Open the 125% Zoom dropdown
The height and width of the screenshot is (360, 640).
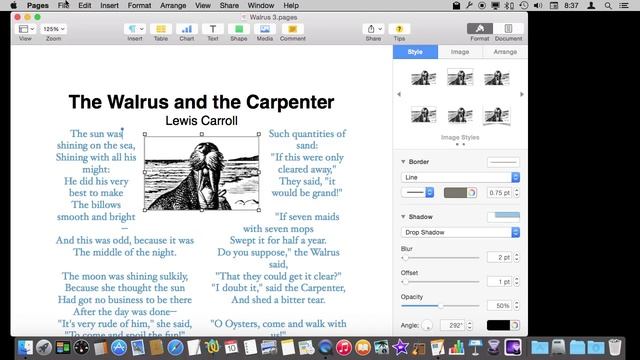point(53,29)
